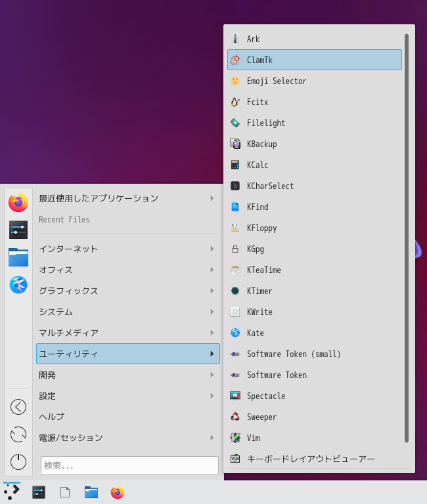Click the Sweeper recycle icon
Viewport: 427px width, 504px height.
235,417
